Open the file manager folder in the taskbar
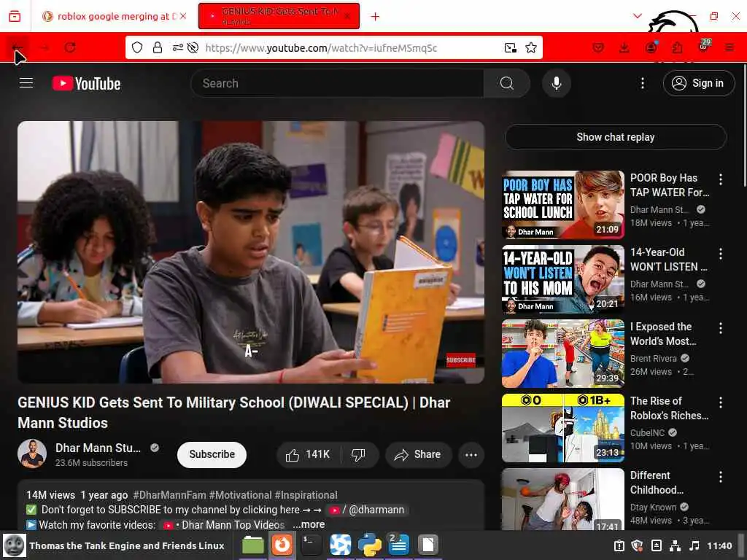747x560 pixels. (x=253, y=545)
